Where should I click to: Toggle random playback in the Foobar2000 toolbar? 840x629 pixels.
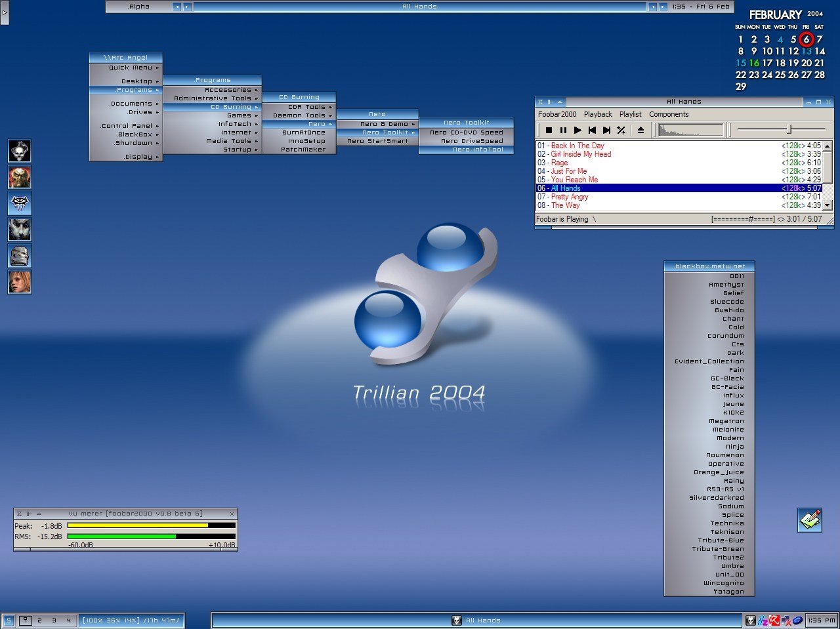click(621, 130)
